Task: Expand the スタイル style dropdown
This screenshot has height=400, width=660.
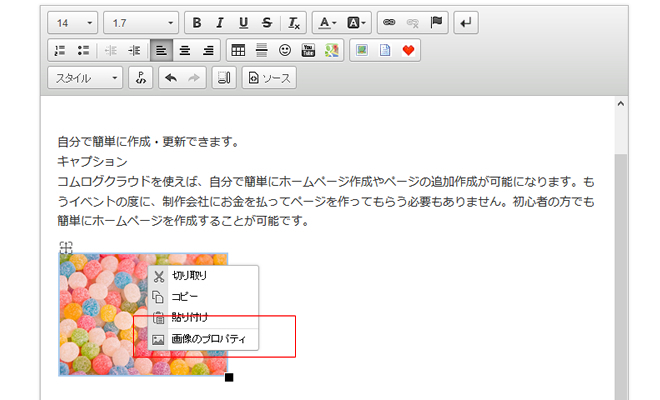Action: pyautogui.click(x=85, y=78)
